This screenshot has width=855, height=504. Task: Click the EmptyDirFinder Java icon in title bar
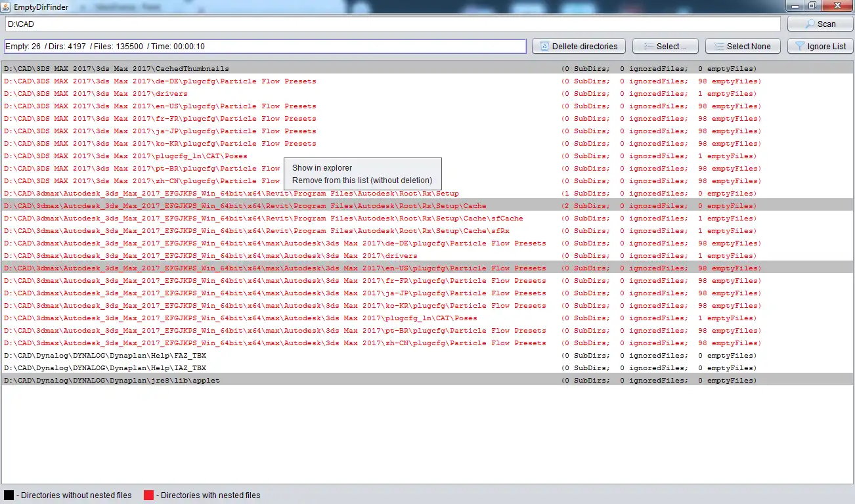tap(7, 7)
